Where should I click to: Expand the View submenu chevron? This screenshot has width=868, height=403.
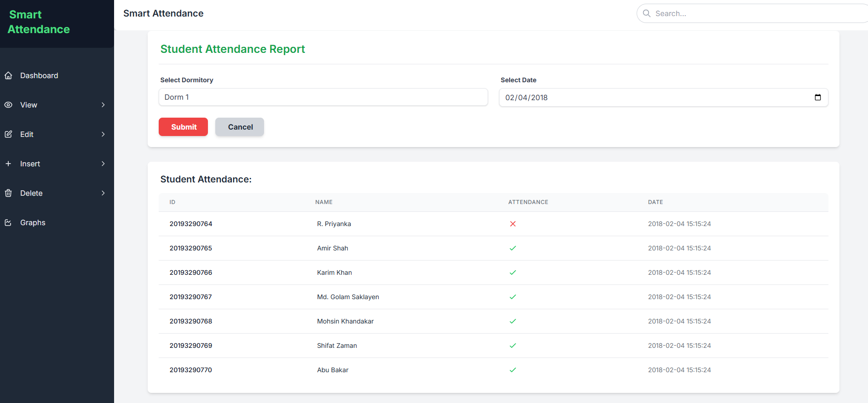coord(103,105)
